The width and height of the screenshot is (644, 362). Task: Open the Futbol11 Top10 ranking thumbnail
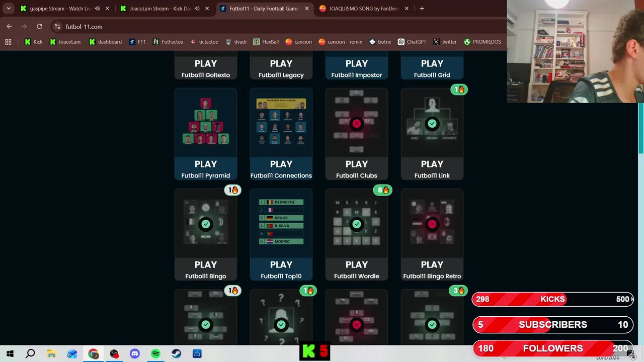pos(281,223)
